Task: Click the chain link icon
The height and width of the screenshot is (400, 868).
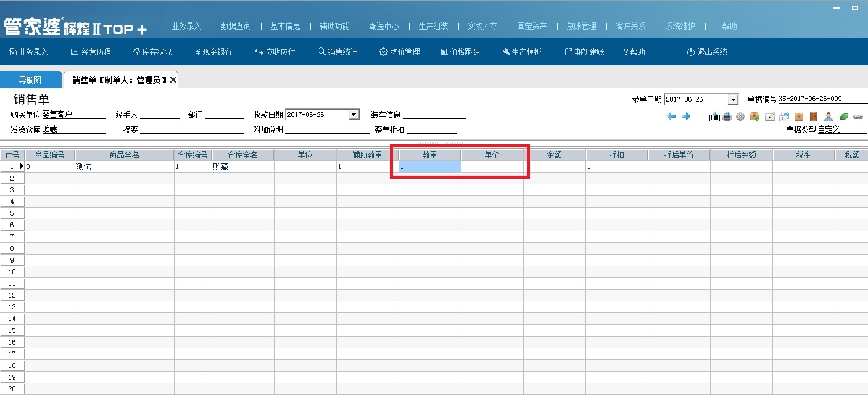Action: point(858,116)
